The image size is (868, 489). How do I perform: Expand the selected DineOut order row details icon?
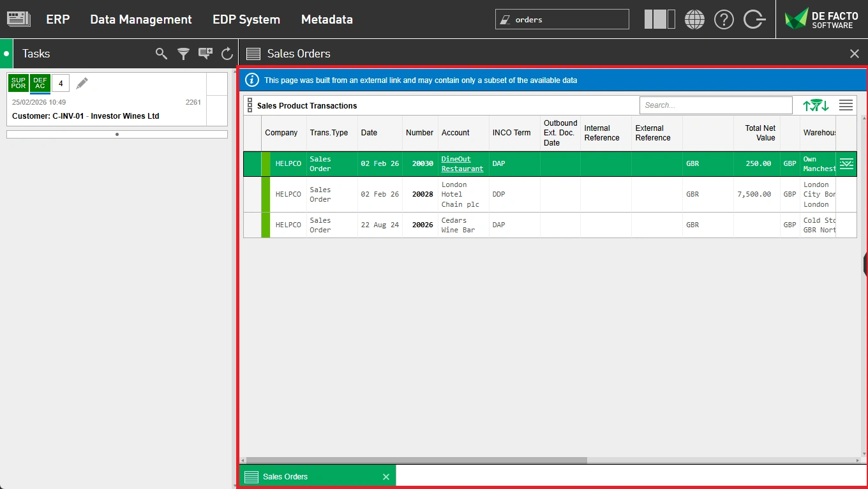(846, 163)
